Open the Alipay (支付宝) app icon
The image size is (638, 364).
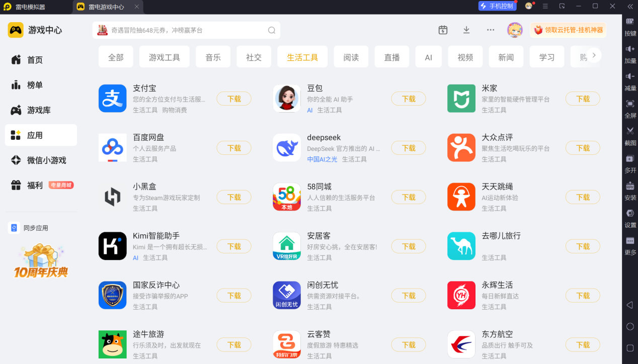point(113,99)
